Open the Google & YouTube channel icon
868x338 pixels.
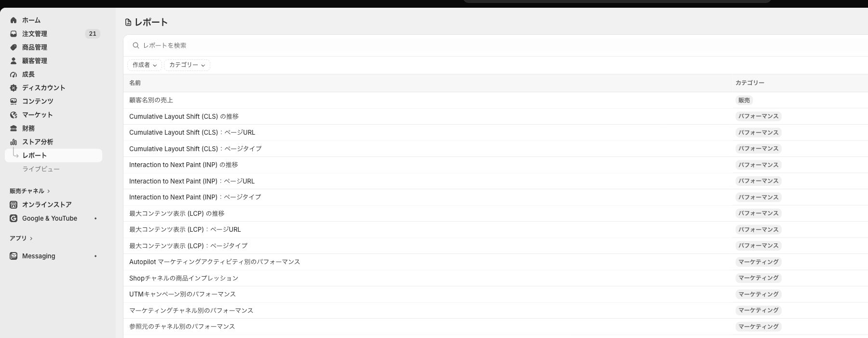point(14,218)
